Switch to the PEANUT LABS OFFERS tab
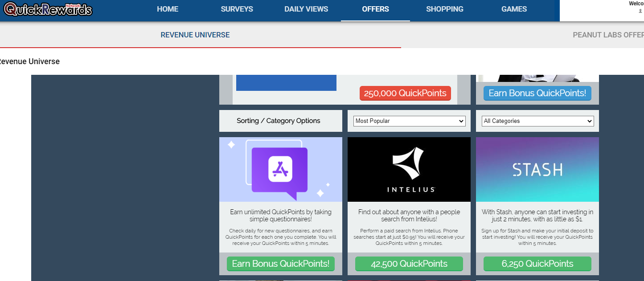644x281 pixels. pos(608,35)
